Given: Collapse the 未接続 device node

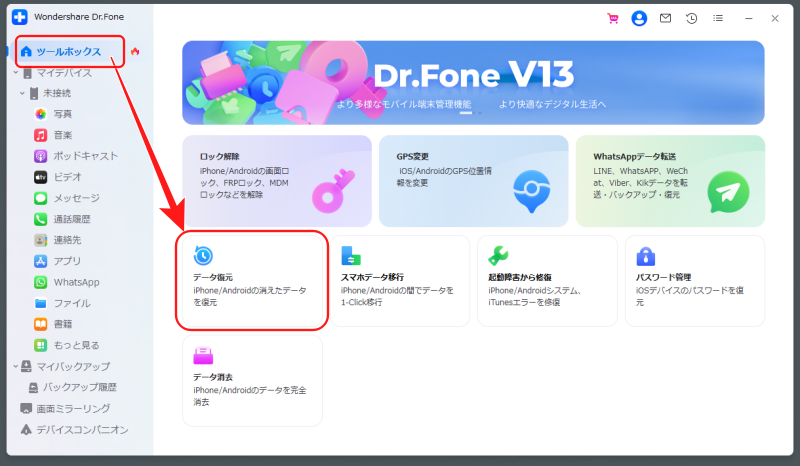Looking at the screenshot, I should 22,93.
